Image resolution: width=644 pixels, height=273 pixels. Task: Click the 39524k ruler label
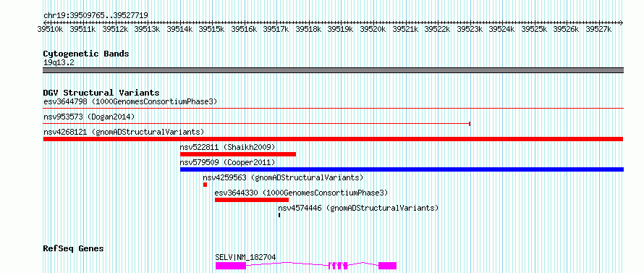502,29
